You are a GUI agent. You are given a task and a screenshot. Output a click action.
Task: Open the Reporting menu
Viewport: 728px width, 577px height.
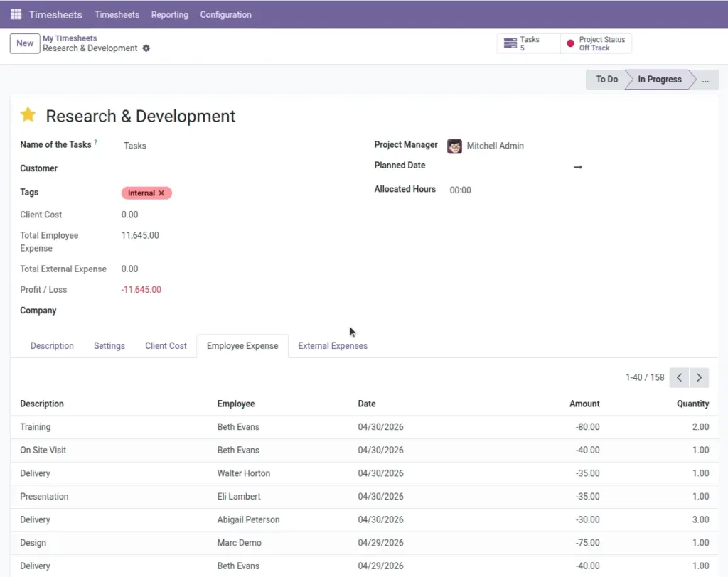pyautogui.click(x=169, y=14)
